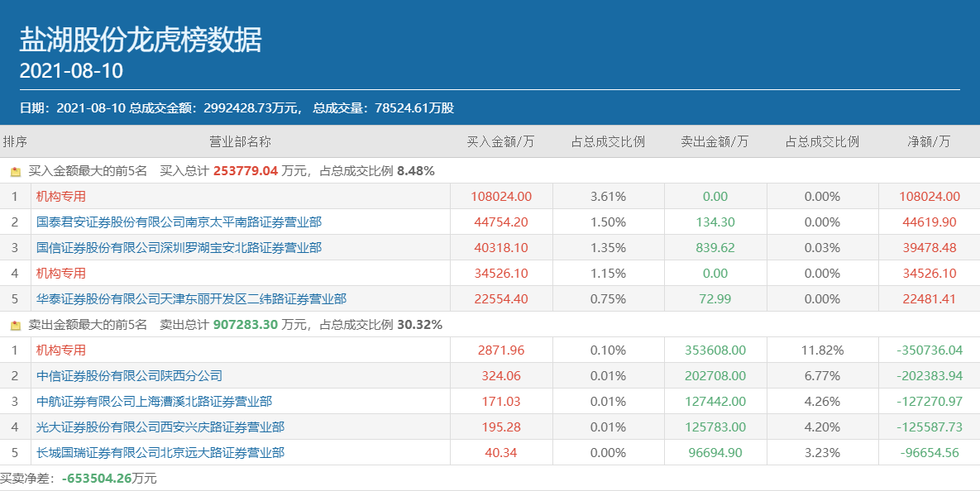Screen dimensions: 980x491
Task: Click 占总成交比例 header after 卖出金额
Action: [x=823, y=142]
